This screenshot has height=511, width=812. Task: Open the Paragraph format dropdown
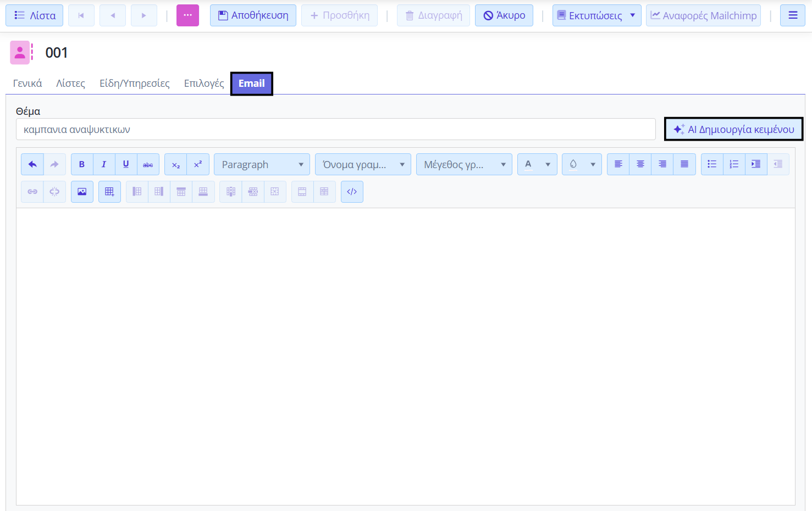[x=262, y=164]
